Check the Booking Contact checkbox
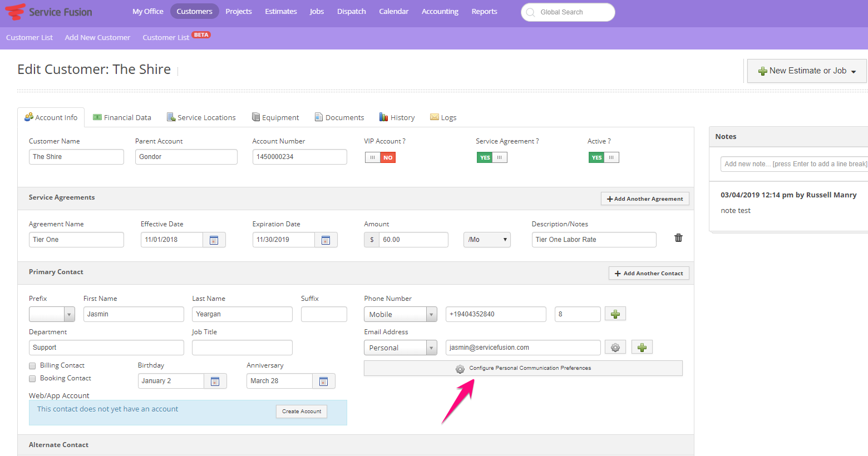The image size is (868, 456). [32, 379]
